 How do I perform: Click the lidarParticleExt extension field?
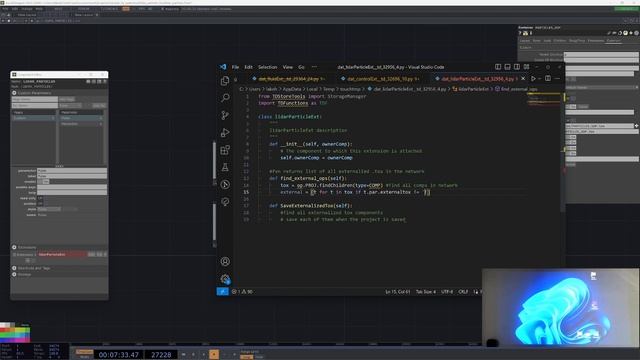tap(62, 254)
